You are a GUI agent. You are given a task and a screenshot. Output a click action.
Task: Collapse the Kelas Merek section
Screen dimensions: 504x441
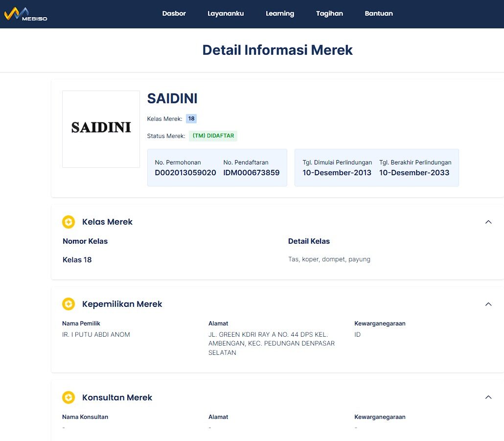pyautogui.click(x=488, y=222)
